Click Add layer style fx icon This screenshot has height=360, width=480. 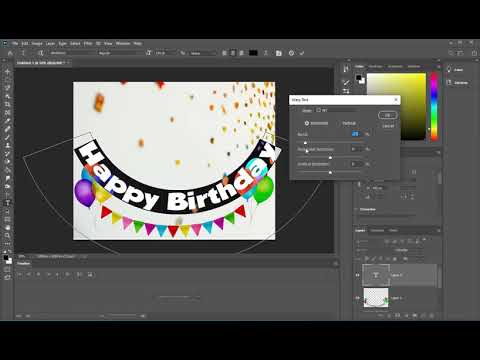[x=389, y=315]
